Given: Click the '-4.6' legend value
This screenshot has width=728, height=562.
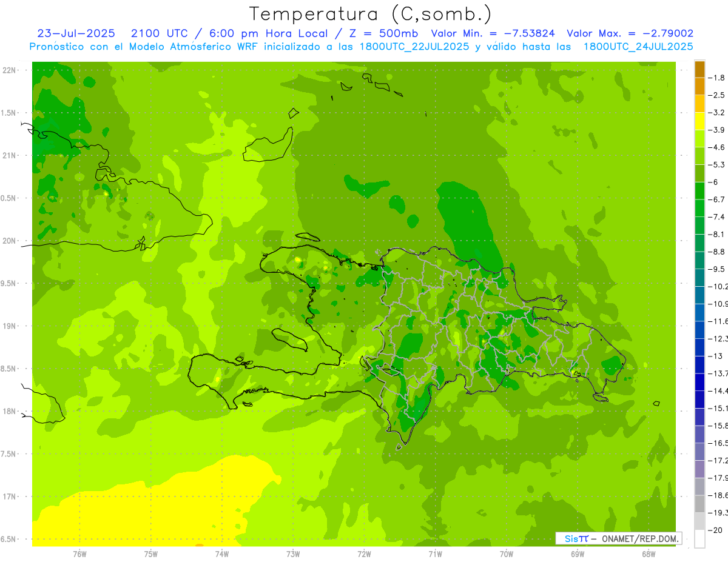Looking at the screenshot, I should tap(716, 147).
